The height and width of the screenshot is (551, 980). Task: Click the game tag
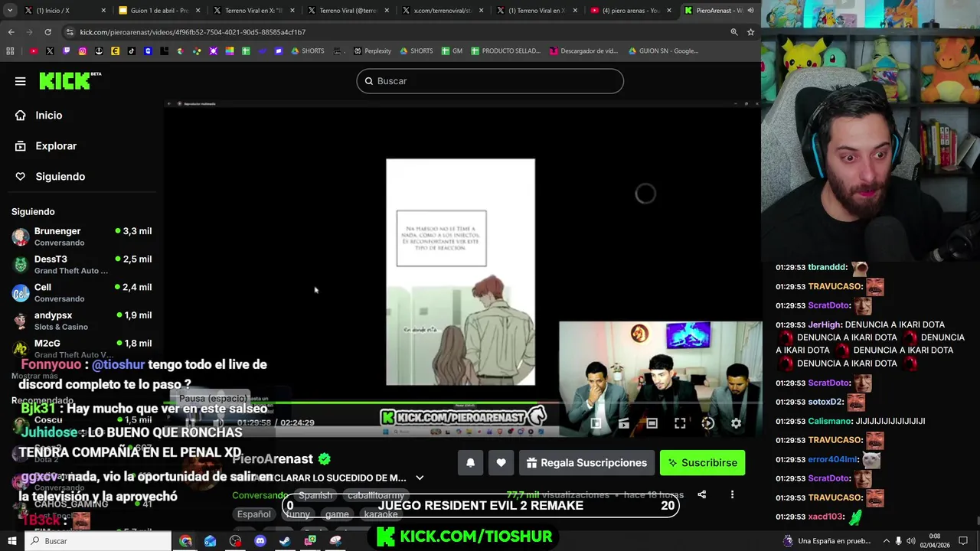coord(337,514)
